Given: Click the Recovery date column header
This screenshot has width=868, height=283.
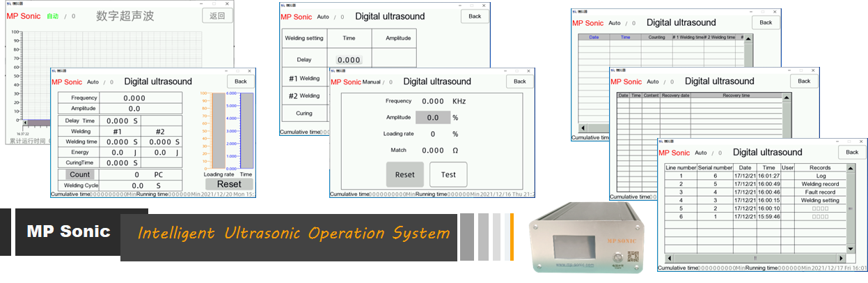Looking at the screenshot, I should pos(675,95).
